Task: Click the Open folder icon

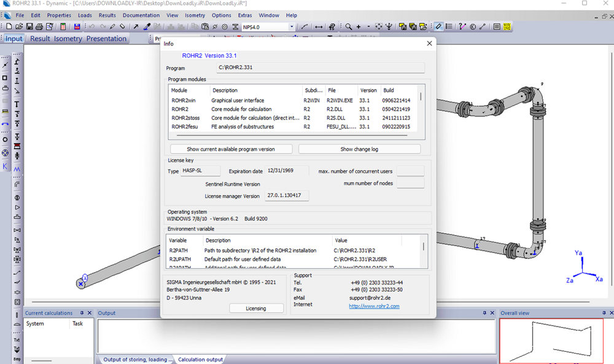Action: pyautogui.click(x=19, y=27)
